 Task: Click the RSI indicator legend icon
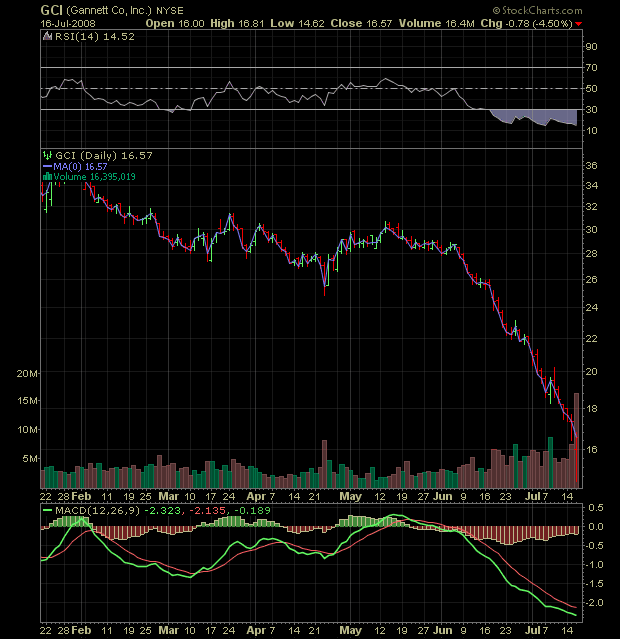point(47,36)
